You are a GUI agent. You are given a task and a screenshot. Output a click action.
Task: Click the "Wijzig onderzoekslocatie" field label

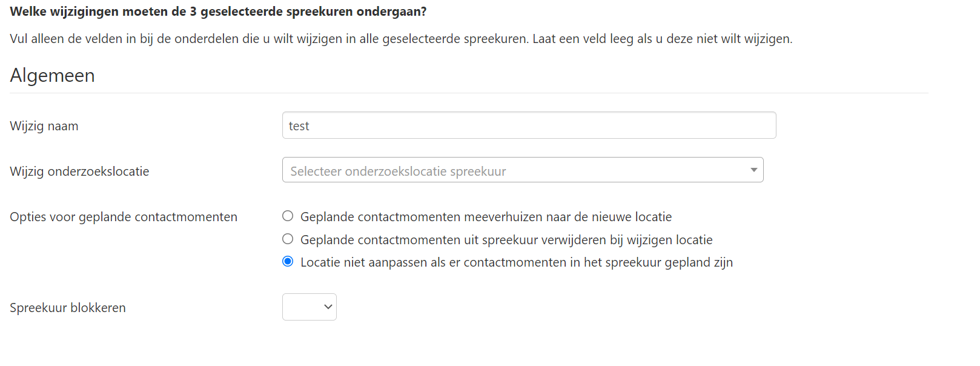coord(79,171)
